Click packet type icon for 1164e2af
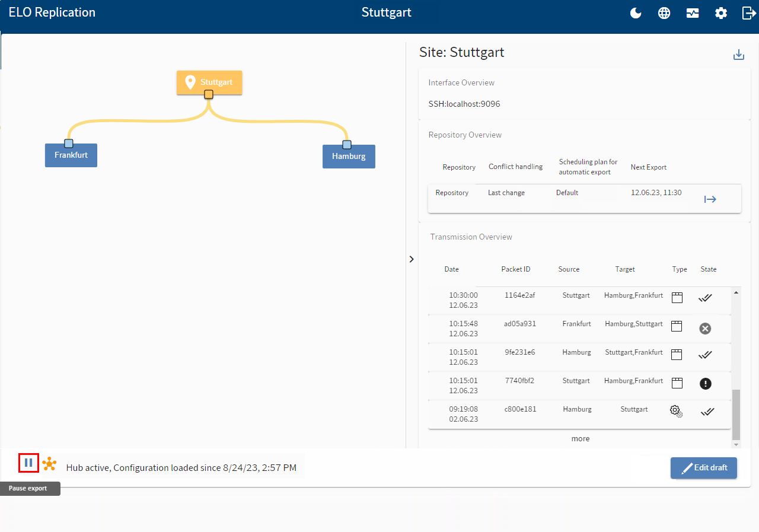Image resolution: width=759 pixels, height=532 pixels. click(x=677, y=298)
